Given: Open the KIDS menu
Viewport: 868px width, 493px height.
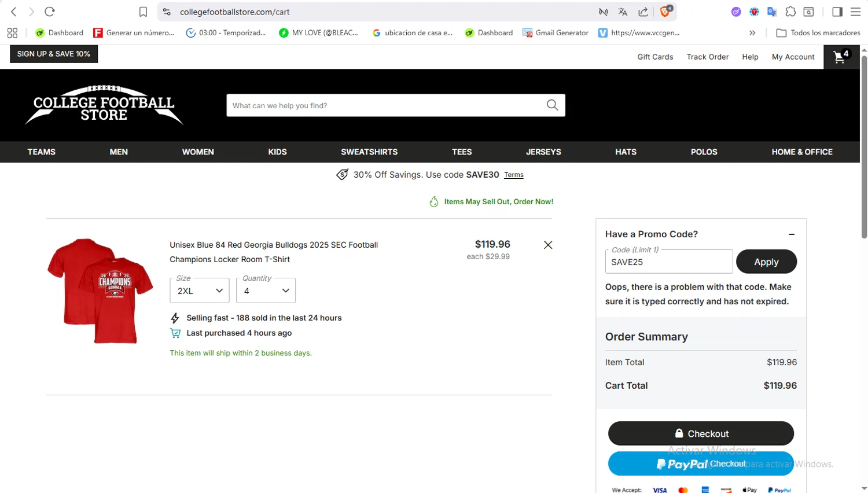Looking at the screenshot, I should tap(277, 152).
